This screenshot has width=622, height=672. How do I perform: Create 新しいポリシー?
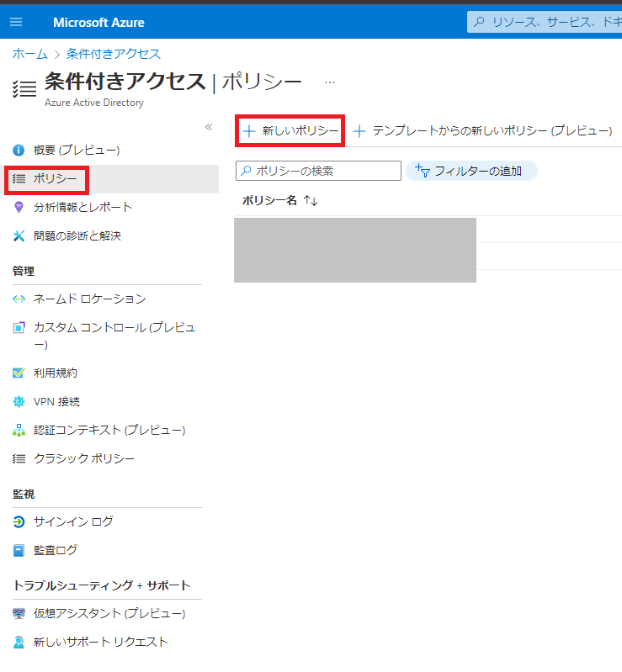[290, 130]
